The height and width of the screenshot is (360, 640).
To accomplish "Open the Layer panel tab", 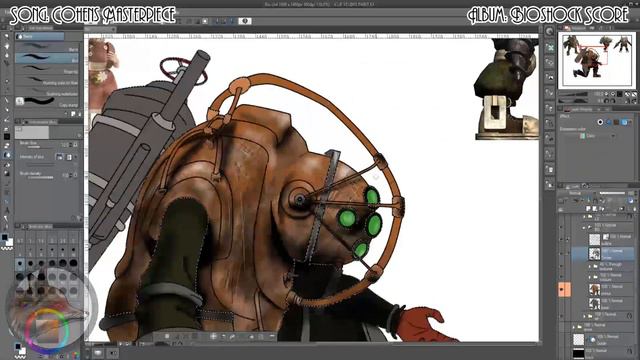I will coord(573,186).
